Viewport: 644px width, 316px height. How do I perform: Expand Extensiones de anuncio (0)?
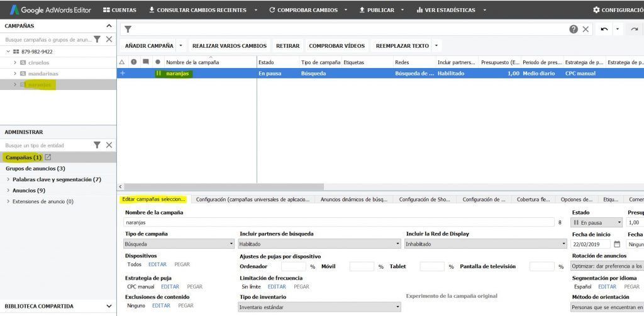[9, 202]
